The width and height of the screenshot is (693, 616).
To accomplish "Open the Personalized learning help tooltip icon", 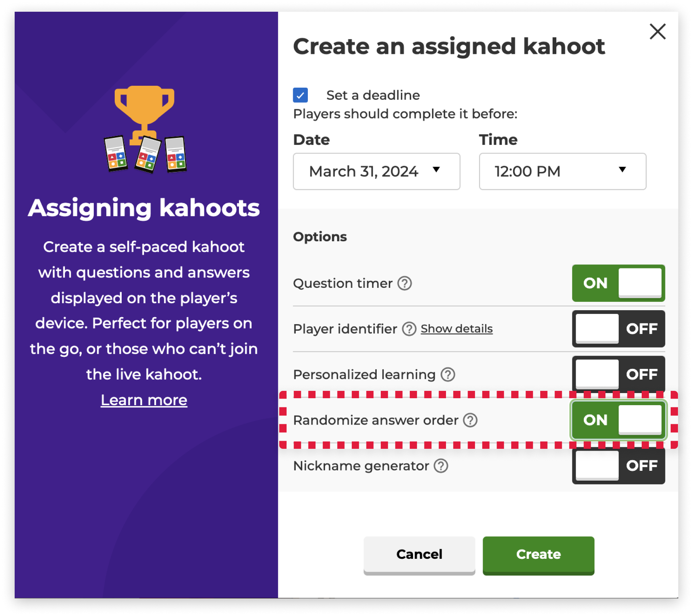I will coord(447,374).
